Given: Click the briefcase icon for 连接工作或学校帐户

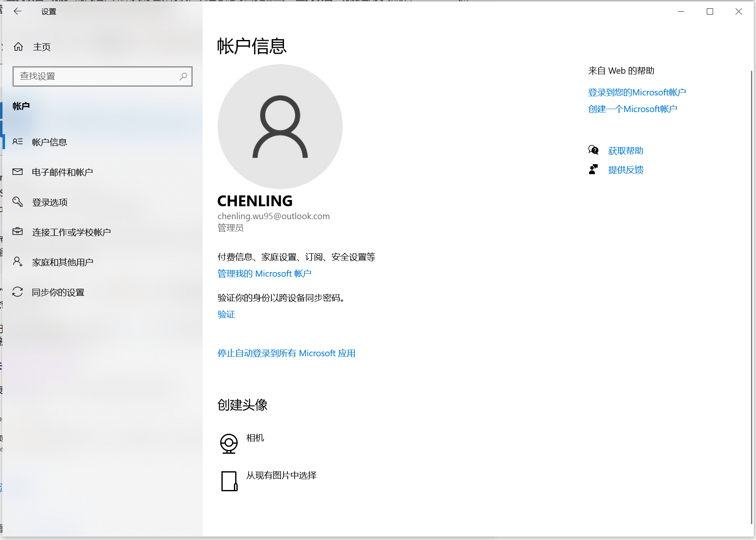Looking at the screenshot, I should click(18, 232).
